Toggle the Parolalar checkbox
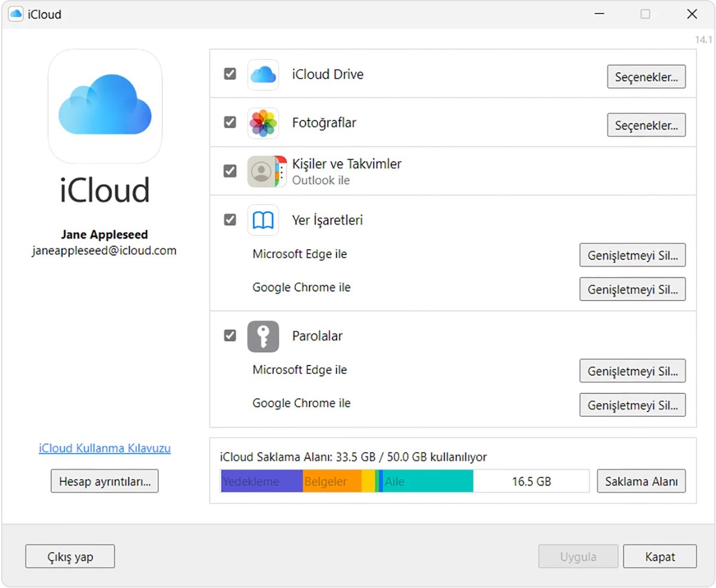 click(230, 336)
